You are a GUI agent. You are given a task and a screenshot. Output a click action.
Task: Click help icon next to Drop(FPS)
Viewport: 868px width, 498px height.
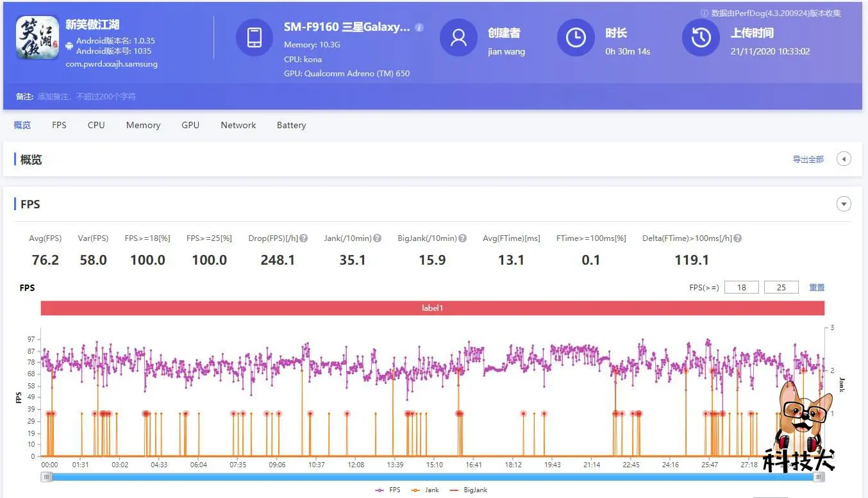coord(304,238)
